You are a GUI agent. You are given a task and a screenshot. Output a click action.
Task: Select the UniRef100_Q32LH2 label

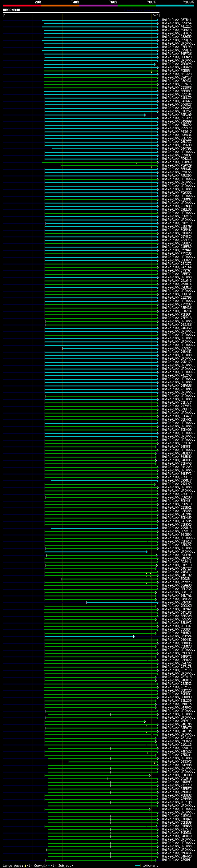(x=177, y=443)
